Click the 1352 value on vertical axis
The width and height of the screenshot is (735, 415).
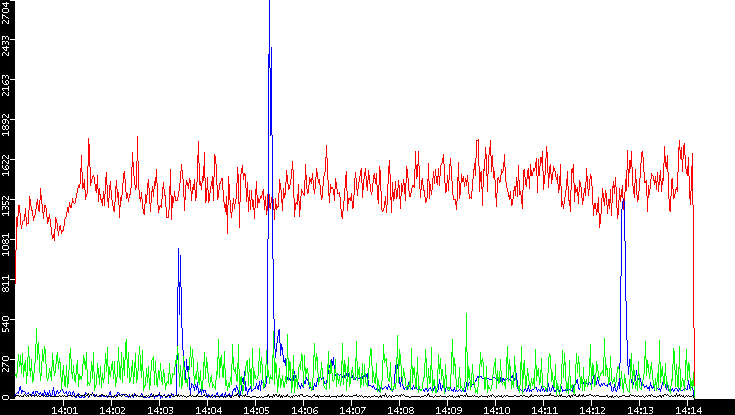5,205
